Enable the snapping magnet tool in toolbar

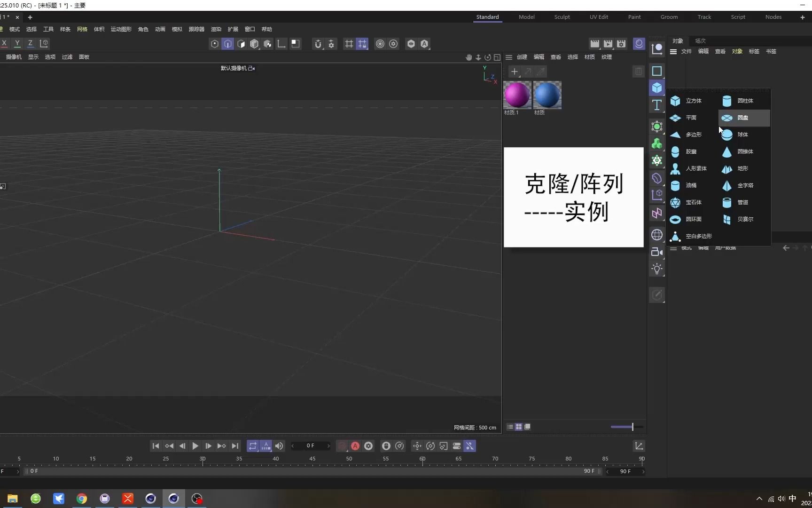pos(318,44)
